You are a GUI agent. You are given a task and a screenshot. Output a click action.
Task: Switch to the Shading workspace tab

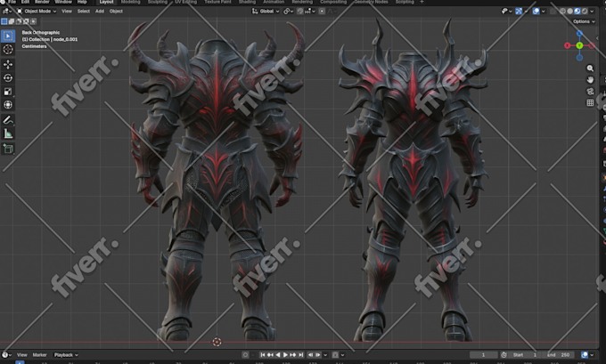(247, 2)
